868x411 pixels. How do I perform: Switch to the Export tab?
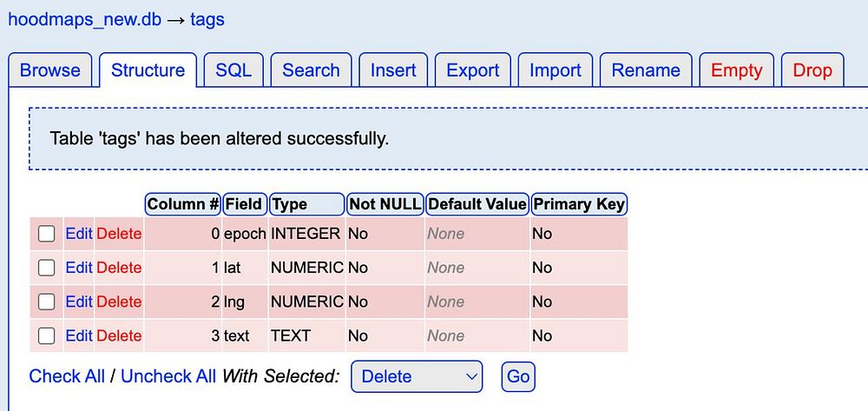pyautogui.click(x=473, y=70)
